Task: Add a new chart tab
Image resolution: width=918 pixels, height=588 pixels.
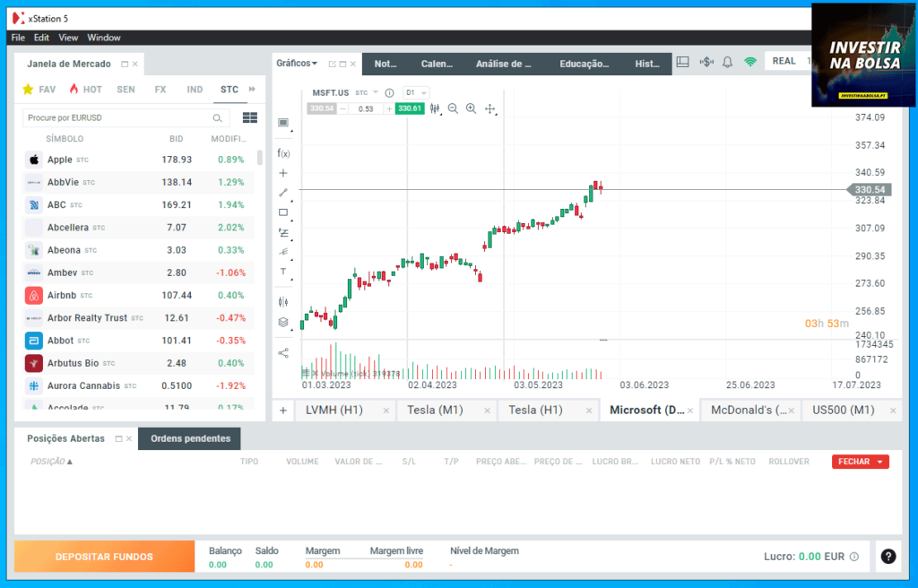Action: (283, 410)
